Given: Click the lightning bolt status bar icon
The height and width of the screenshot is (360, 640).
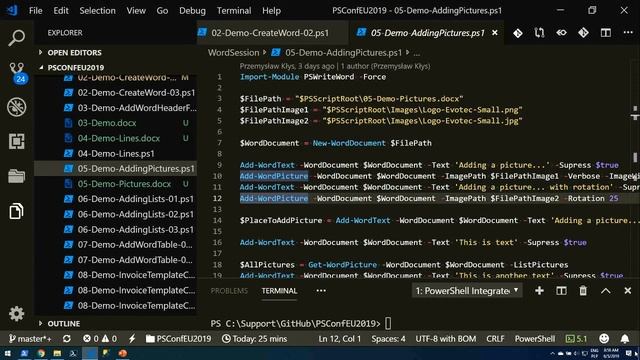Looking at the screenshot, I should point(132,339).
